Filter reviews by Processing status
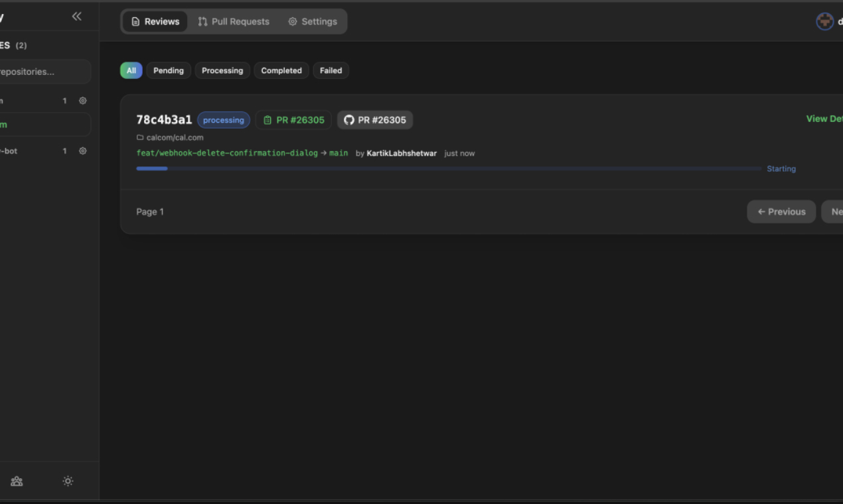 [x=222, y=70]
